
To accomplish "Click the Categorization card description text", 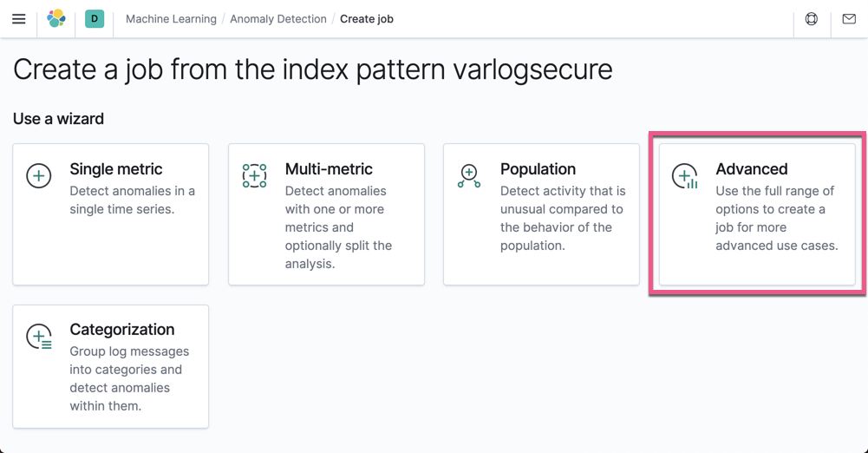I will [x=129, y=378].
